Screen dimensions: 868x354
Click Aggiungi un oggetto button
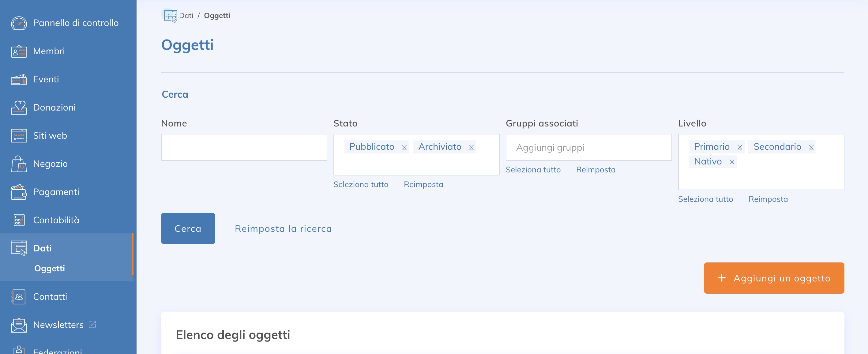point(774,278)
